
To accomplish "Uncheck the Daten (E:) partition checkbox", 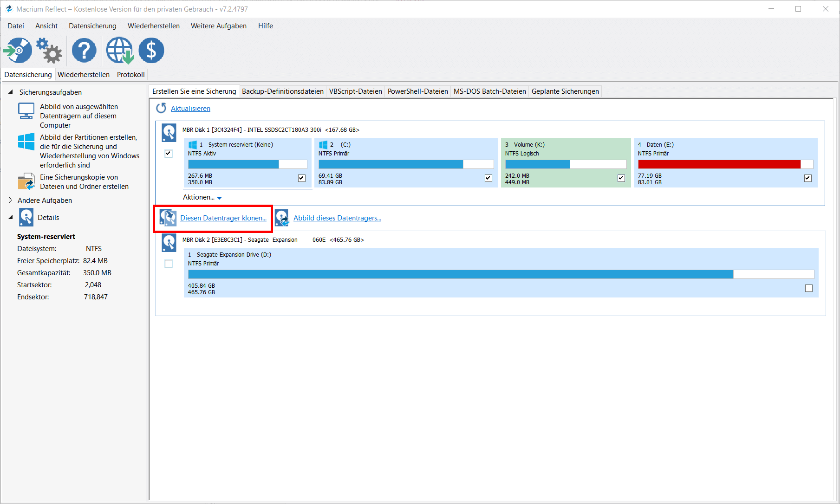I will [x=808, y=178].
